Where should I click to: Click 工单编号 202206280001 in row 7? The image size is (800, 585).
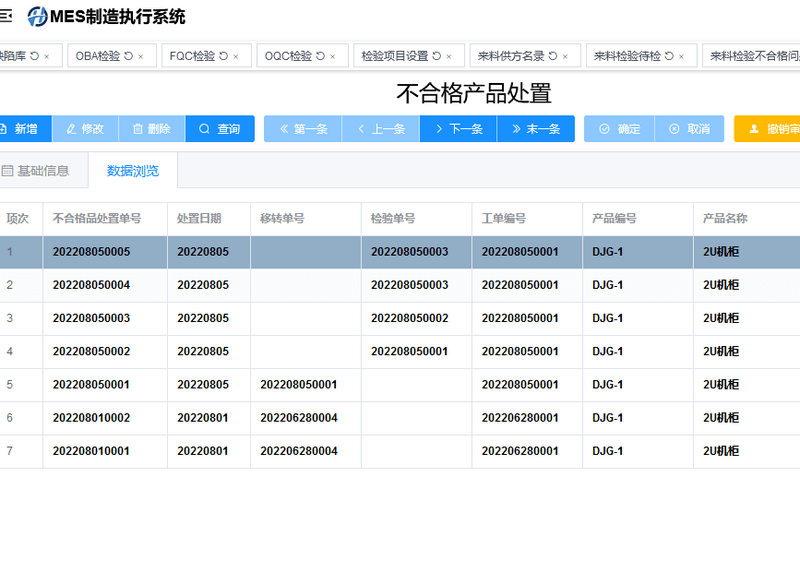pos(520,451)
